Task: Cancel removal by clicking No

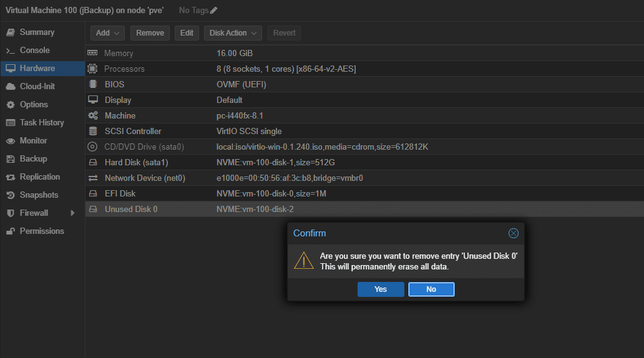Action: click(x=431, y=289)
